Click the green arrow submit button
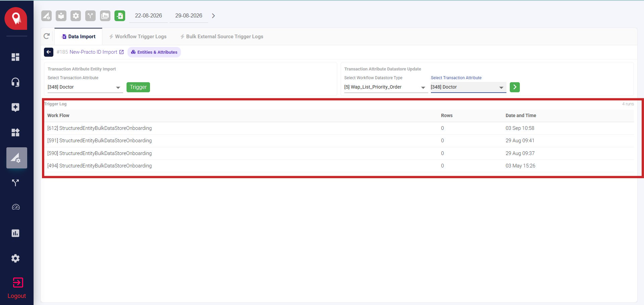 pos(514,87)
